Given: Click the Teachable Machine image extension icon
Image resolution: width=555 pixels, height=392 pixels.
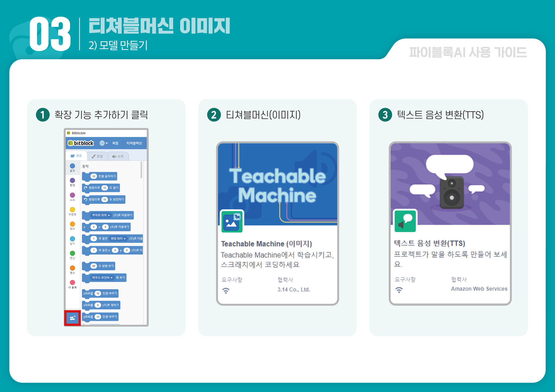Looking at the screenshot, I should (x=232, y=222).
